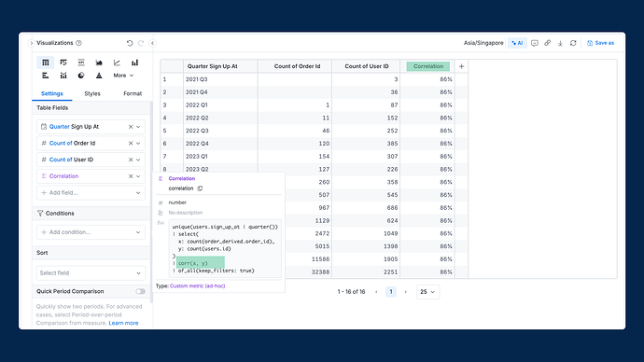Click the undo arrow icon

coord(130,43)
